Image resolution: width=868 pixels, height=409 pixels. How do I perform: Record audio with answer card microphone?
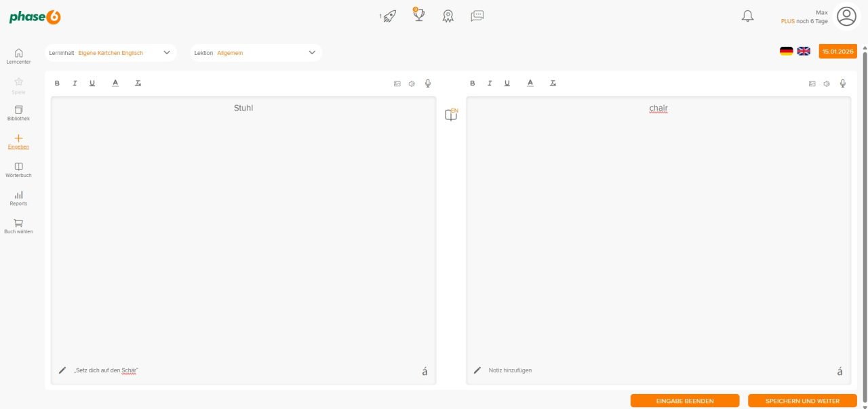[x=842, y=83]
